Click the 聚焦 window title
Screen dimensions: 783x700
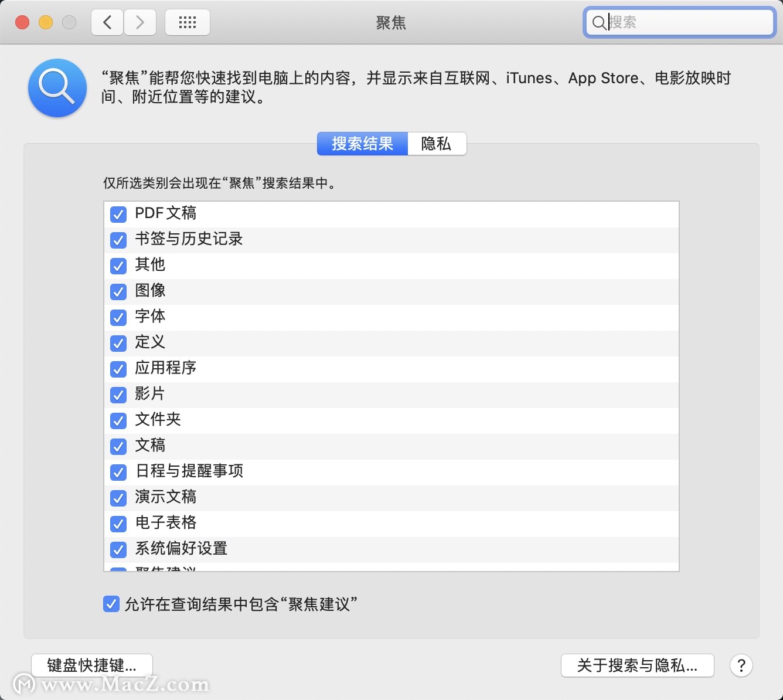[391, 23]
